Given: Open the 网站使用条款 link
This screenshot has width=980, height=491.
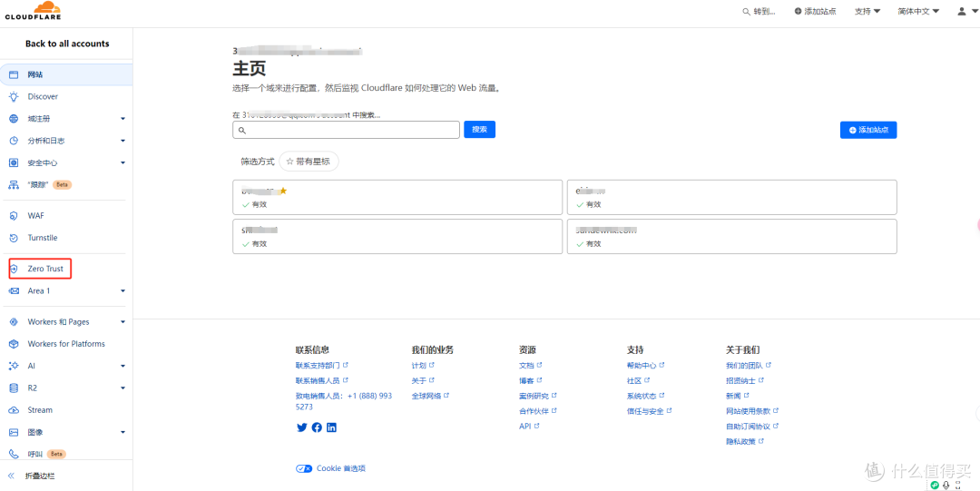Looking at the screenshot, I should (x=752, y=411).
